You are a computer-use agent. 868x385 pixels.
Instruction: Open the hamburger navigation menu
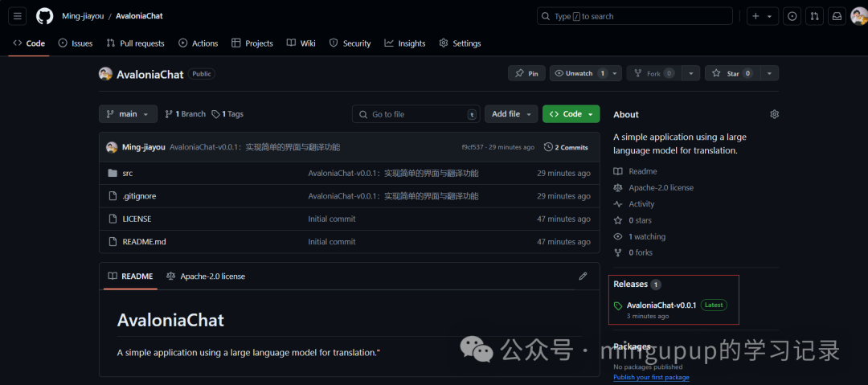click(18, 16)
